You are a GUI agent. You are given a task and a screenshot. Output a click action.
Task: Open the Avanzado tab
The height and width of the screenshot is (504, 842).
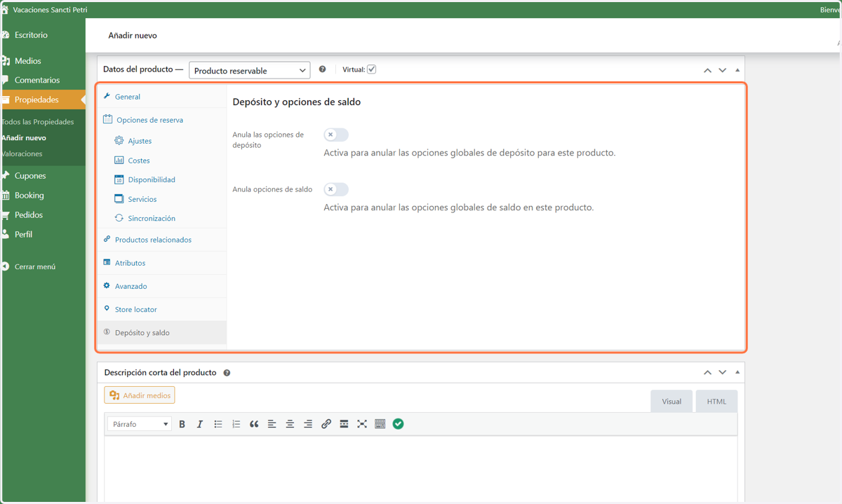[x=161, y=286]
